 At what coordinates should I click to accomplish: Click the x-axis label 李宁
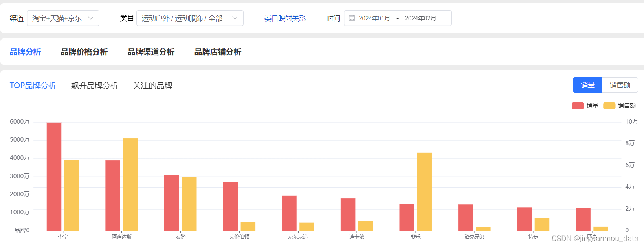point(63,237)
